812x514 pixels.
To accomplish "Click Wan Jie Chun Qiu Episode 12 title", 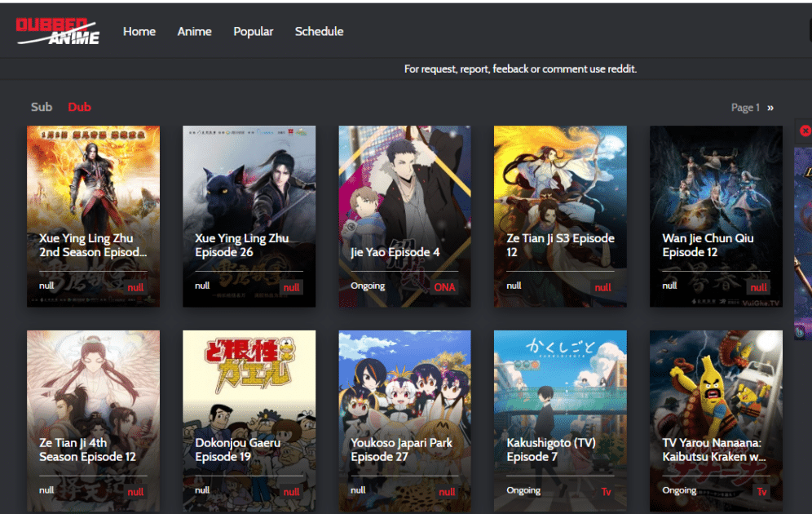I will pos(708,245).
